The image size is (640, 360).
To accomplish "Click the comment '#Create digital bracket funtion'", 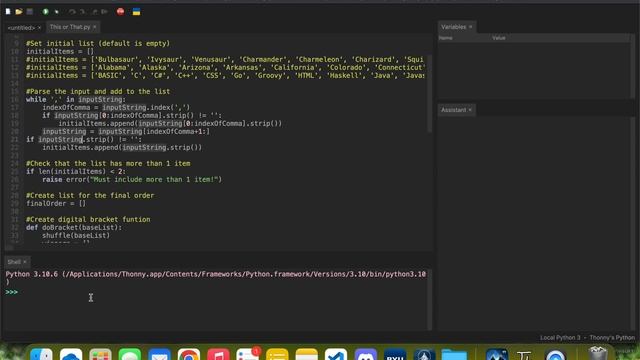I will tap(88, 220).
